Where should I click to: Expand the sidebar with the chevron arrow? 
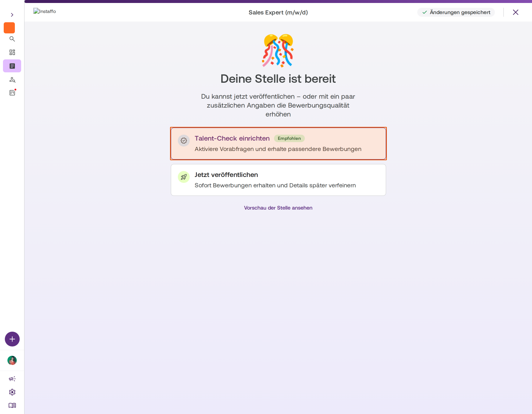[12, 15]
